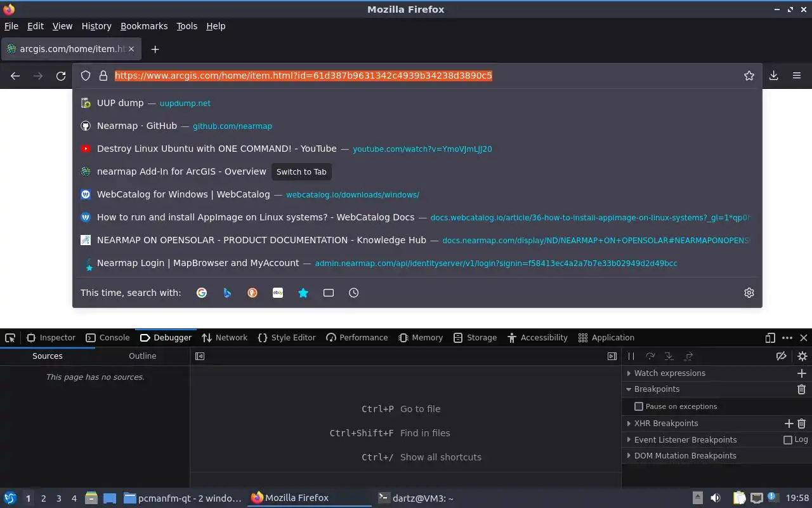Open the File menu
This screenshot has width=812, height=508.
[x=11, y=26]
